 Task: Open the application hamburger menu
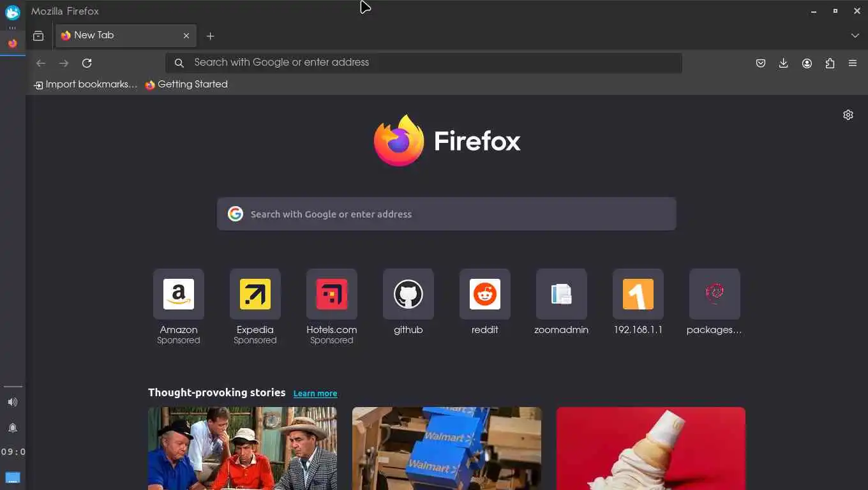point(853,63)
